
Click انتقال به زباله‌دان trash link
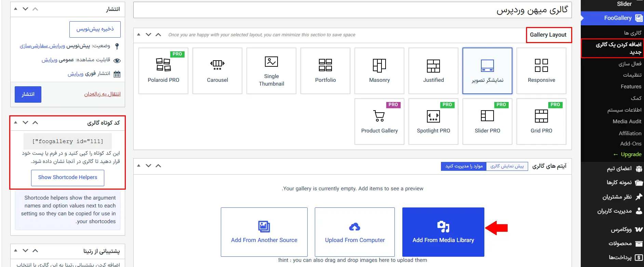point(103,94)
